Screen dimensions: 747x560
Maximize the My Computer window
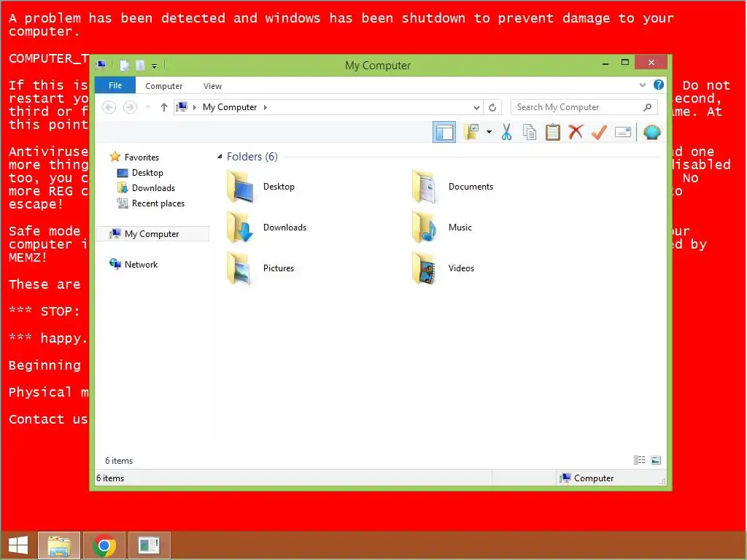click(625, 63)
